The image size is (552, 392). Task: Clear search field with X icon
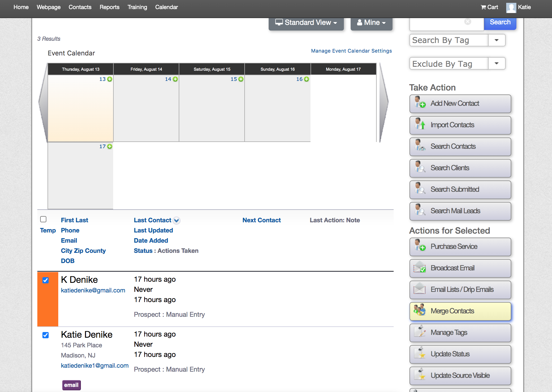pyautogui.click(x=468, y=22)
